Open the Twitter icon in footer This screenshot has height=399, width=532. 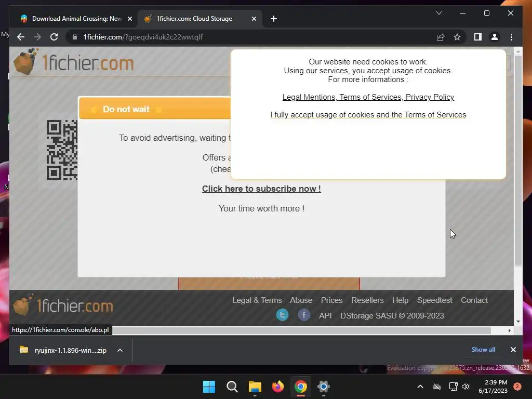tap(282, 315)
